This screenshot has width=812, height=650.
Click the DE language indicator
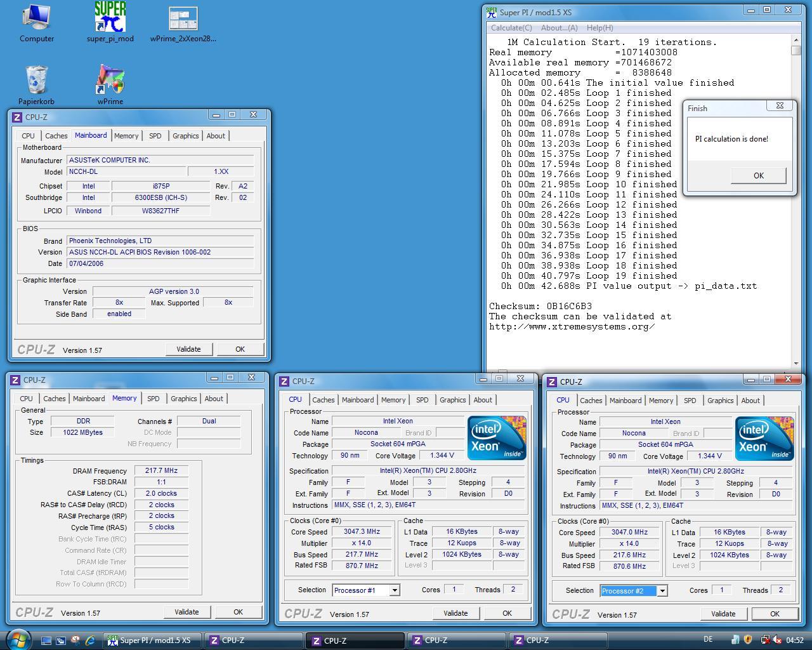coord(708,639)
